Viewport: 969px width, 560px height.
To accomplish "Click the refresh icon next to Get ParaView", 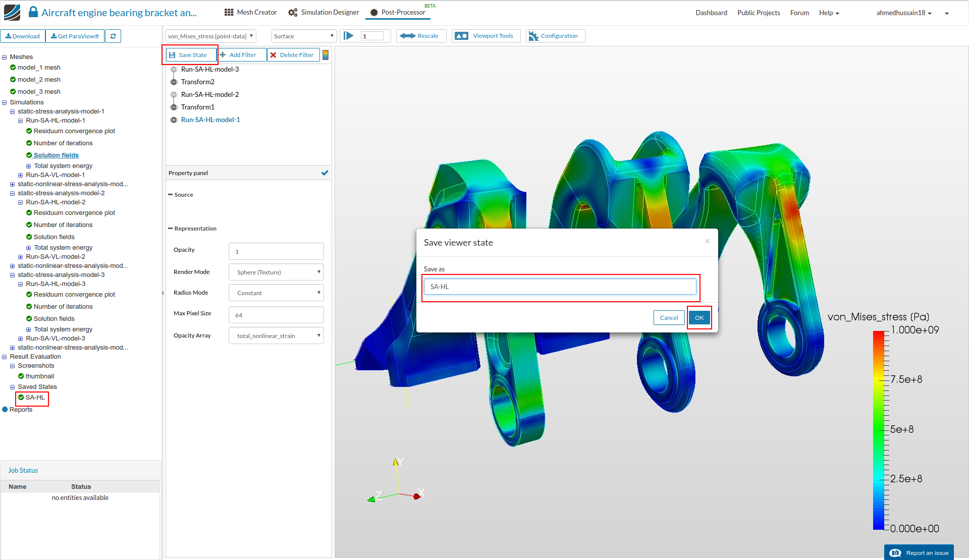I will tap(113, 36).
